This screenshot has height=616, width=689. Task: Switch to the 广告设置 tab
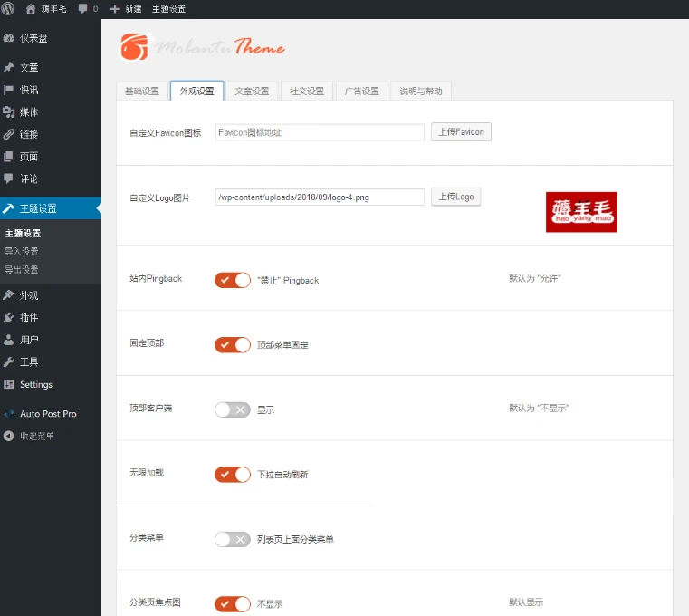[x=362, y=91]
